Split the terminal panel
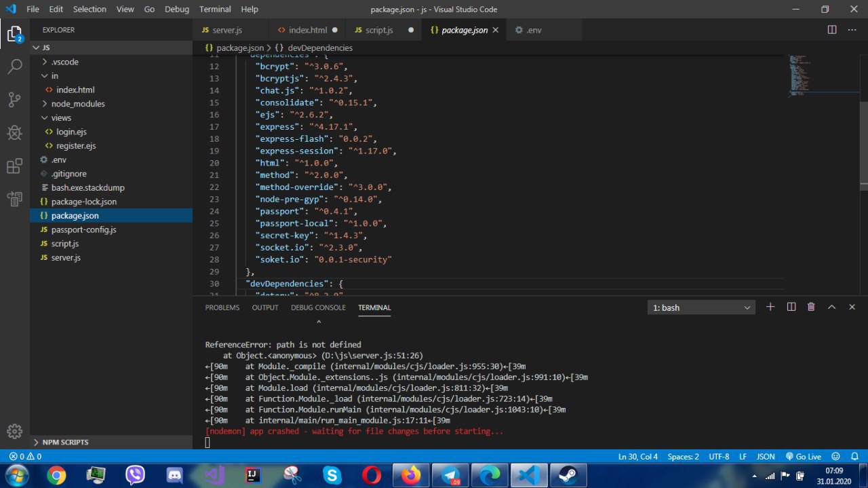The image size is (868, 488). click(x=791, y=307)
